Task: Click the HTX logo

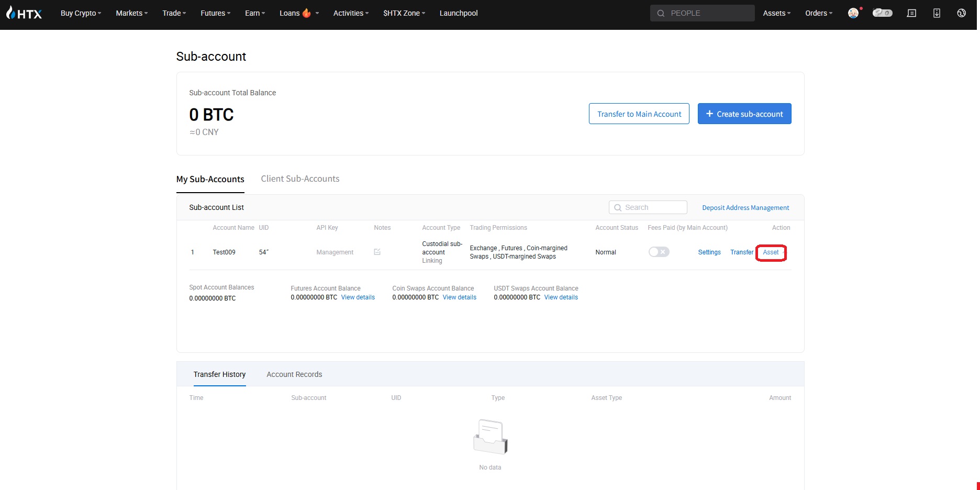Action: (24, 13)
